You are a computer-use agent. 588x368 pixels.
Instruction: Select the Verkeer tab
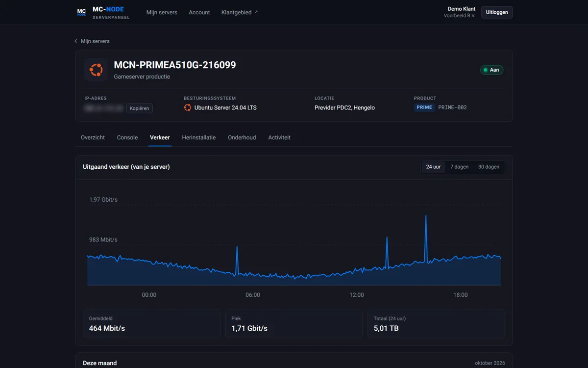[160, 138]
